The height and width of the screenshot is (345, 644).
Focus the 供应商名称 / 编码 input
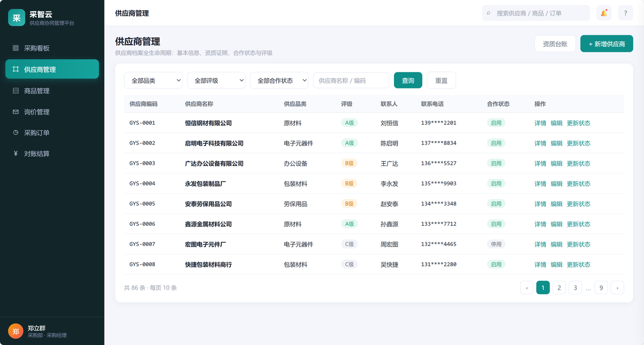[x=351, y=80]
